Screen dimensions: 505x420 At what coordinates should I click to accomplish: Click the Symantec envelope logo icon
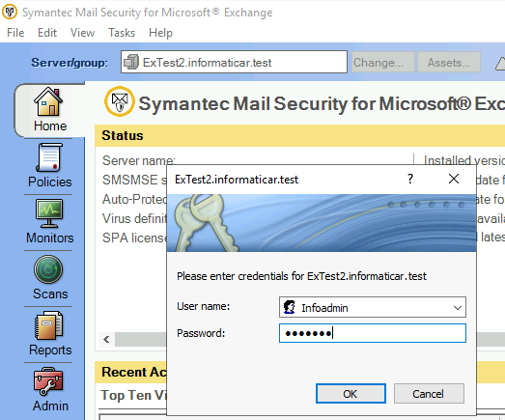(120, 101)
